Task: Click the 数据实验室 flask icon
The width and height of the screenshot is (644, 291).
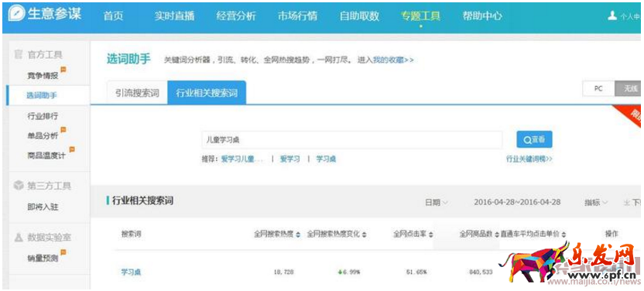Action: point(19,238)
